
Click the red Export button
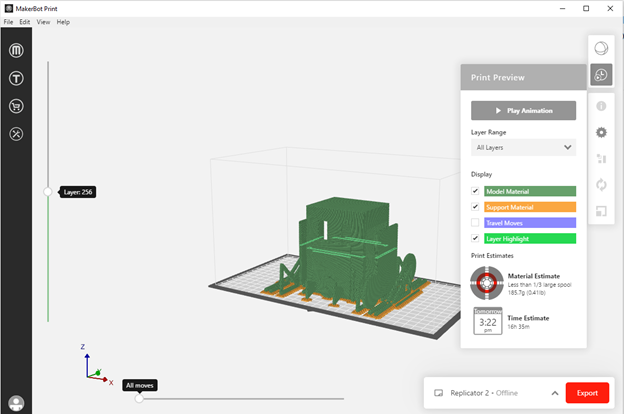tap(587, 393)
